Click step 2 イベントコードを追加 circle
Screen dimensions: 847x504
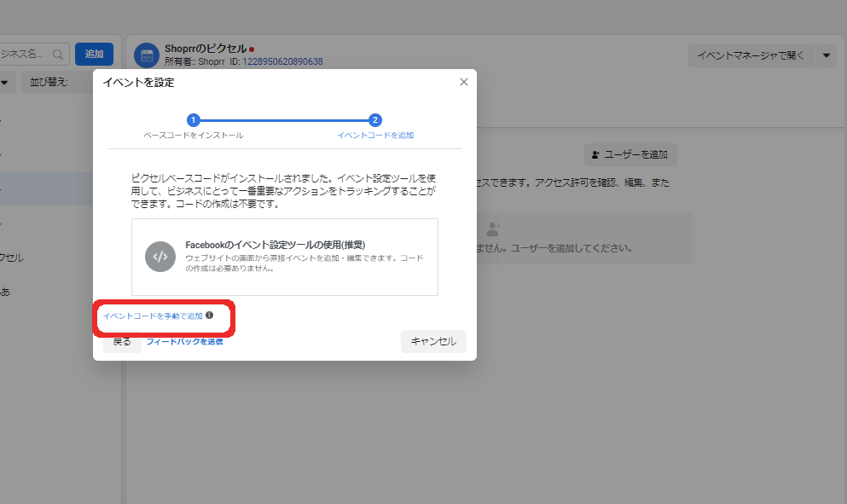click(375, 120)
